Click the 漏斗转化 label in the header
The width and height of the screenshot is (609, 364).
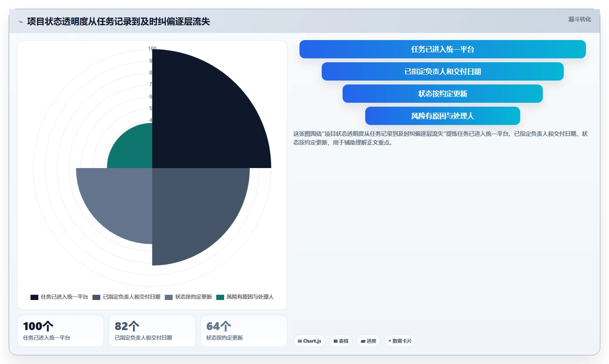pyautogui.click(x=579, y=19)
